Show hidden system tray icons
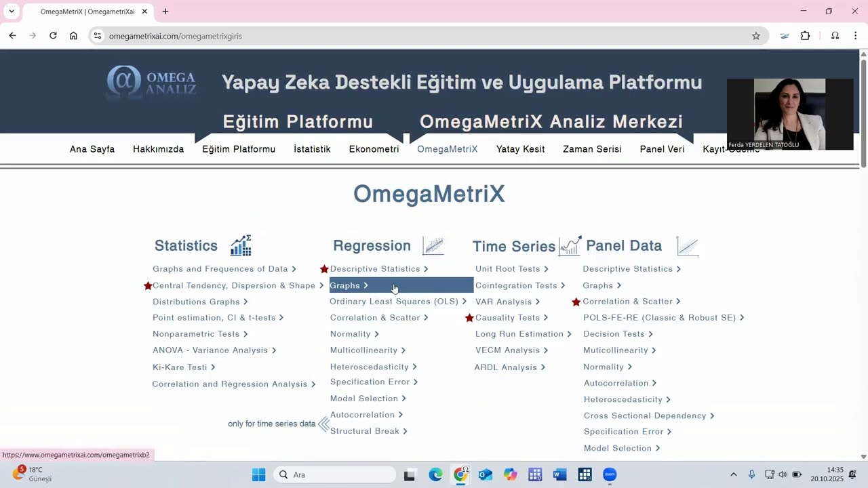This screenshot has width=868, height=488. [733, 474]
